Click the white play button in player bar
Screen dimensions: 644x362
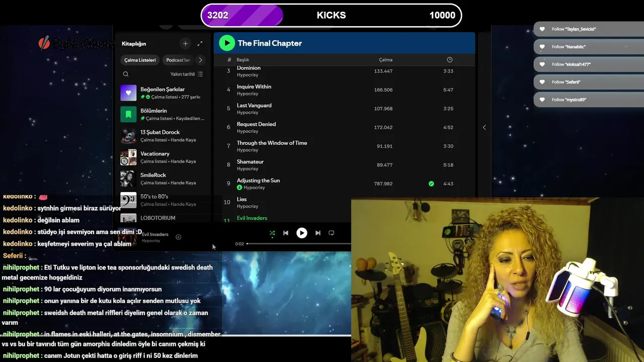pyautogui.click(x=302, y=233)
